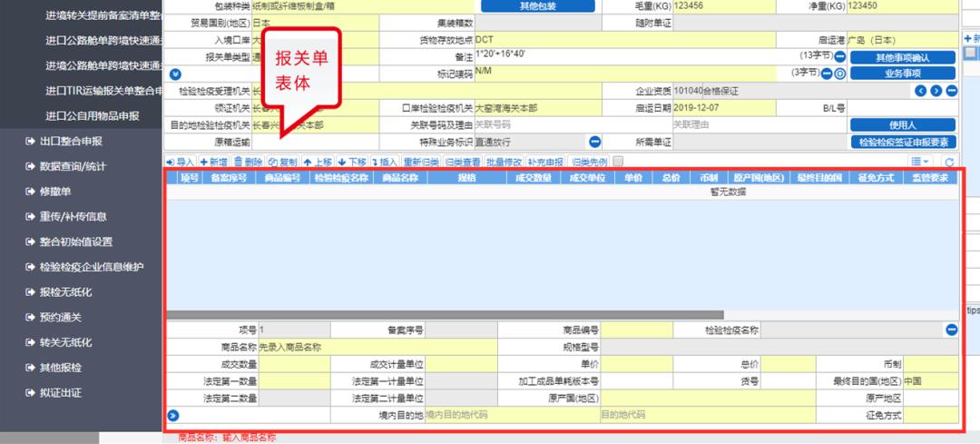Click the 最终目的国(地区) field showing 中国
The width and height of the screenshot is (980, 444).
[931, 380]
